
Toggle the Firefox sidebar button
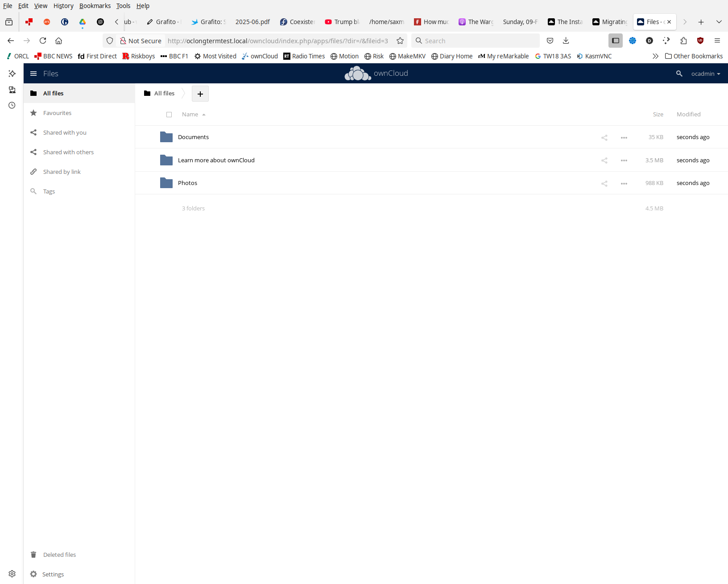pyautogui.click(x=616, y=41)
